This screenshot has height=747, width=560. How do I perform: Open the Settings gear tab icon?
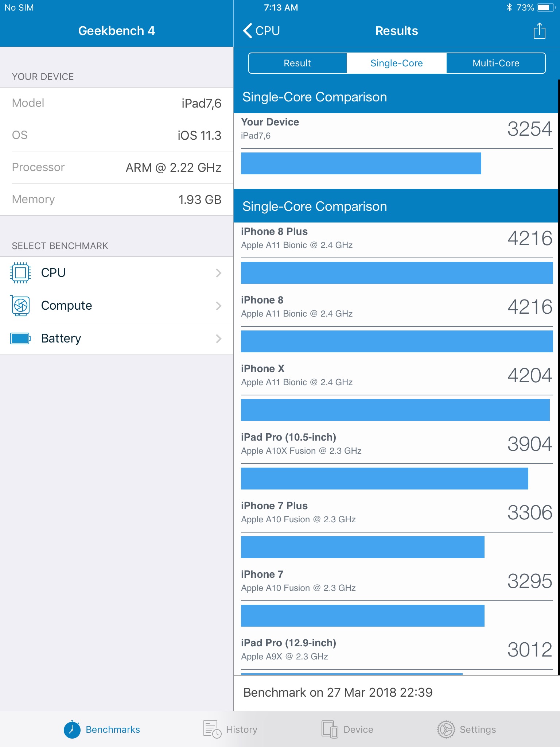coord(446,729)
